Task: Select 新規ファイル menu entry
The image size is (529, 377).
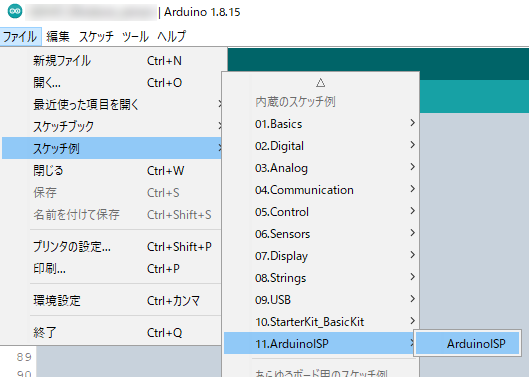Action: [112, 61]
